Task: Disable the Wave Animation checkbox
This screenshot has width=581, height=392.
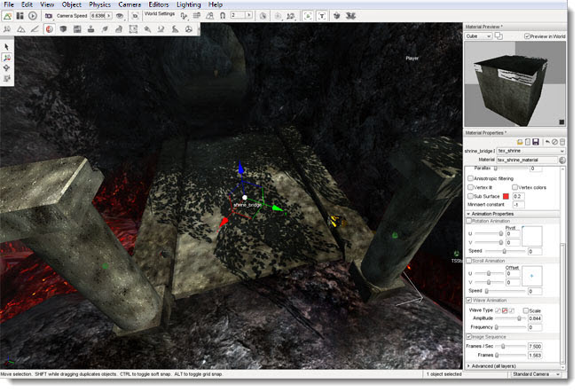Action: point(470,301)
